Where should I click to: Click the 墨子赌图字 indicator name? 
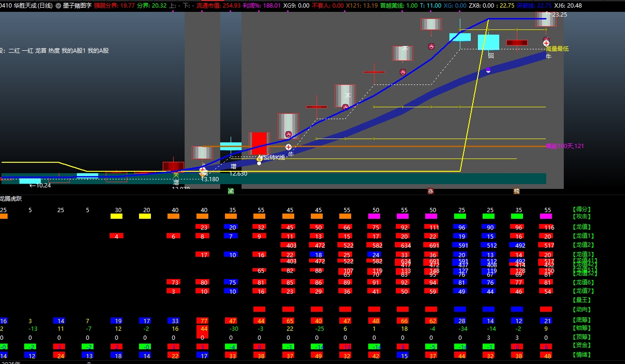[77, 6]
